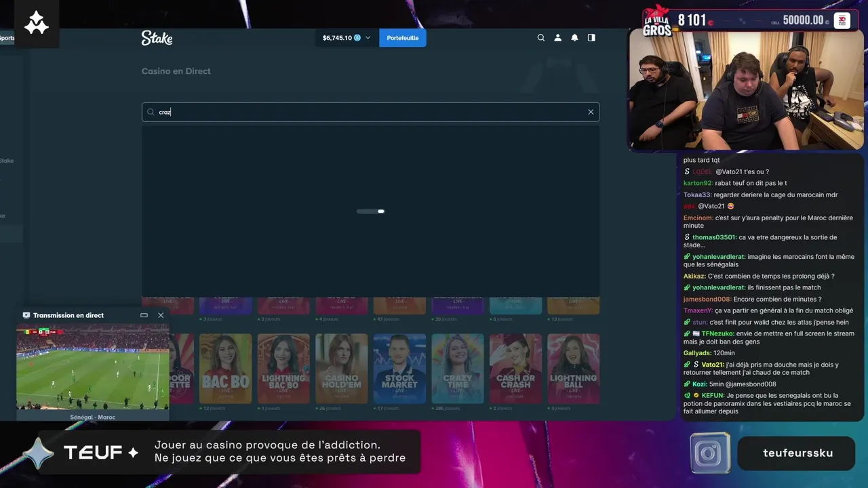The image size is (868, 488).
Task: Click the streamers' webcam overlay
Action: point(747,90)
